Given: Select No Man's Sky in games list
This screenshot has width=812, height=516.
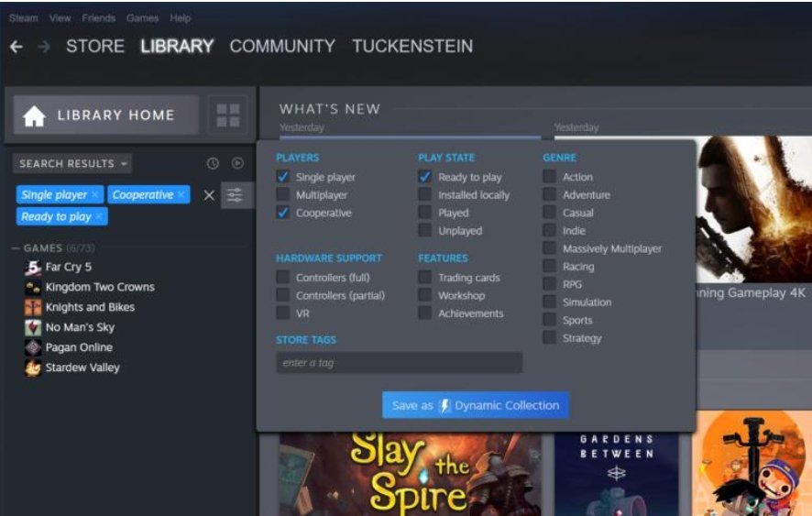Looking at the screenshot, I should click(x=80, y=327).
